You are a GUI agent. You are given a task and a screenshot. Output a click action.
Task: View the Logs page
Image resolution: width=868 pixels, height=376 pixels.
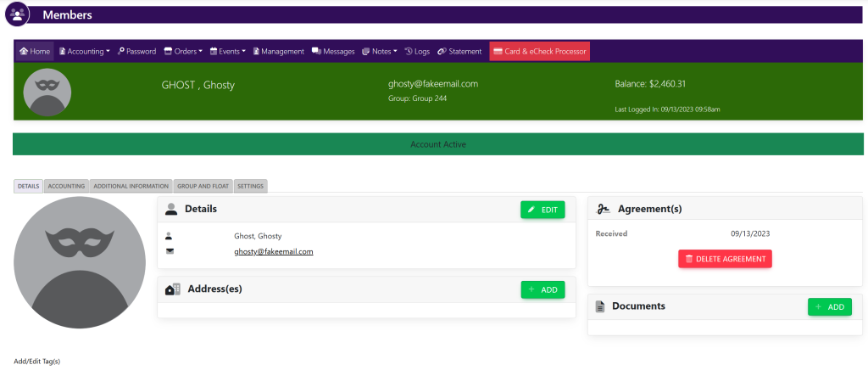point(417,51)
